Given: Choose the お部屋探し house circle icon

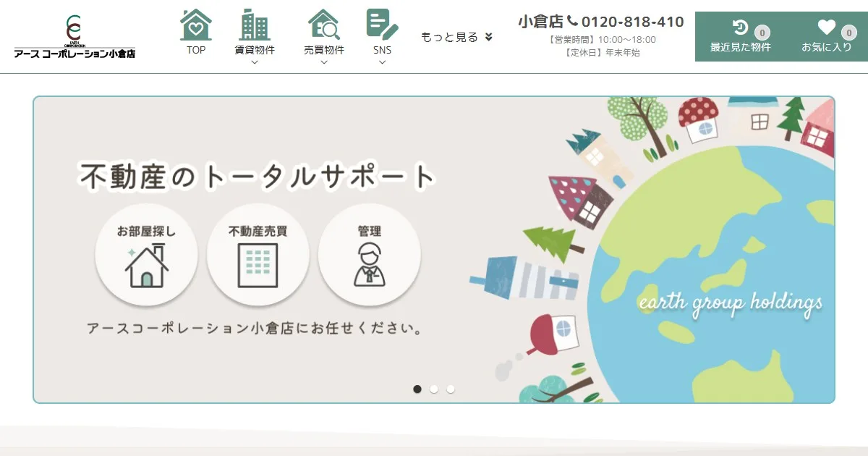Looking at the screenshot, I should pyautogui.click(x=146, y=255).
